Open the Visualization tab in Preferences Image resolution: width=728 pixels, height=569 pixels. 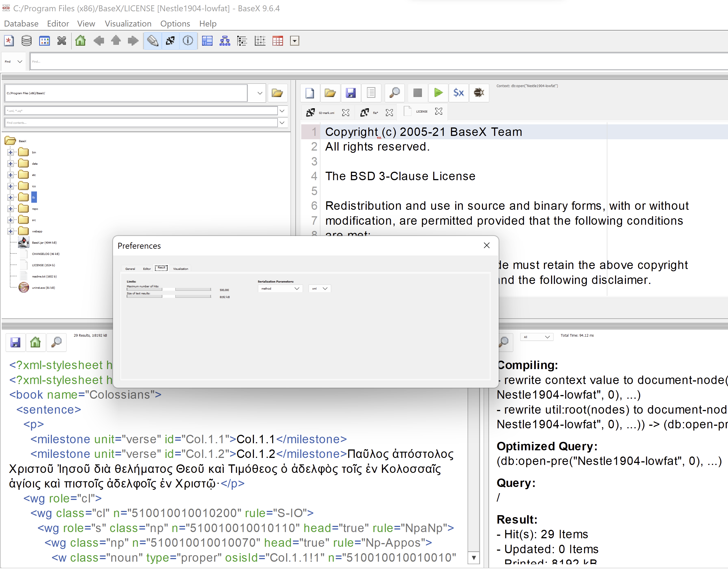click(181, 269)
